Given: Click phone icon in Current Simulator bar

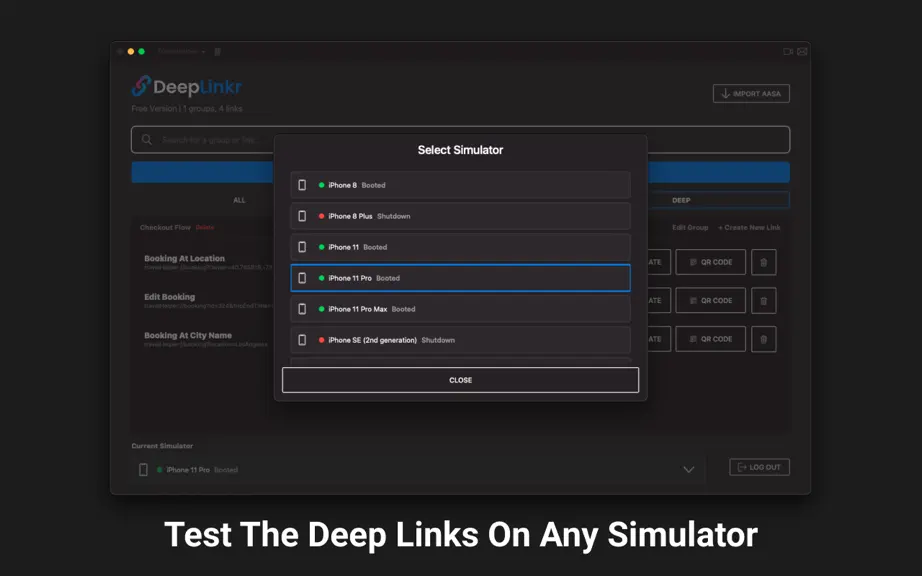Looking at the screenshot, I should click(143, 470).
